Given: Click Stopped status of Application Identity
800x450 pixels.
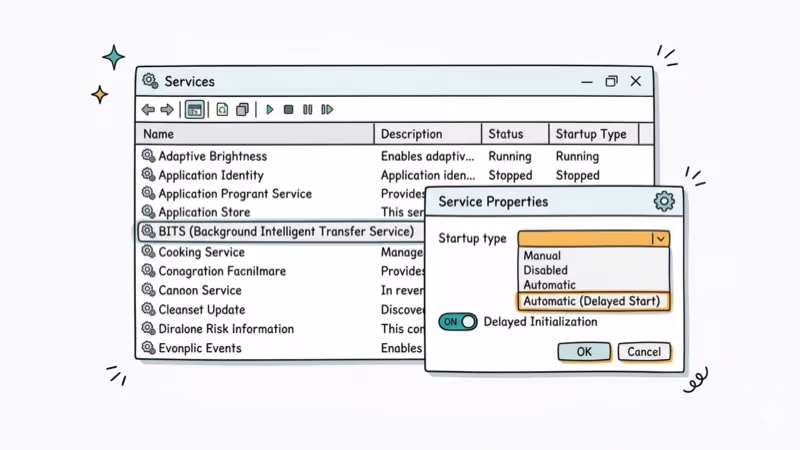Looking at the screenshot, I should (x=510, y=175).
